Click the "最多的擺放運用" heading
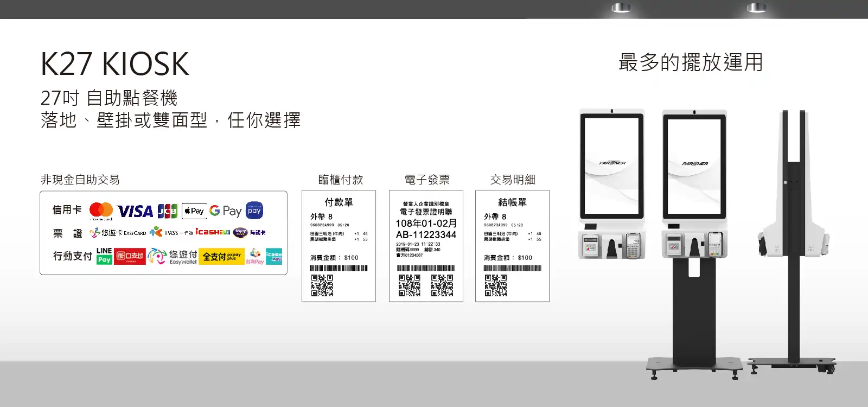This screenshot has width=868, height=407. point(691,62)
